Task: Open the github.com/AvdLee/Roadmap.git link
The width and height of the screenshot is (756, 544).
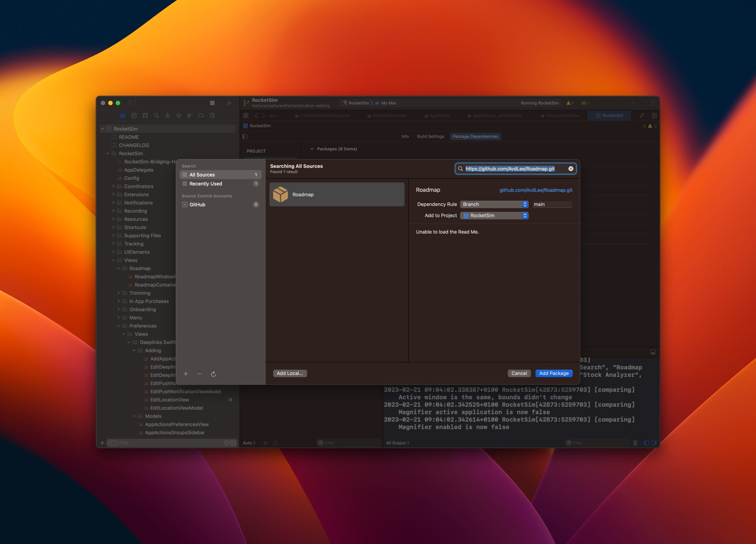Action: pos(536,190)
